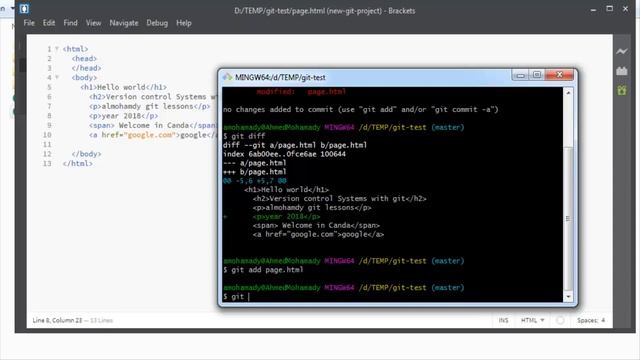Click the terminal scrollbar up arrow
The width and height of the screenshot is (640, 360).
[568, 93]
